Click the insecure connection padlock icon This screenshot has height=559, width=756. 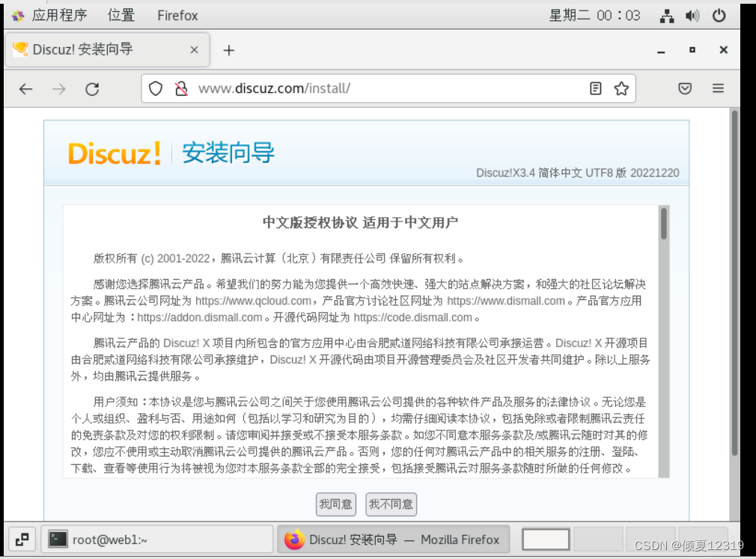point(181,88)
